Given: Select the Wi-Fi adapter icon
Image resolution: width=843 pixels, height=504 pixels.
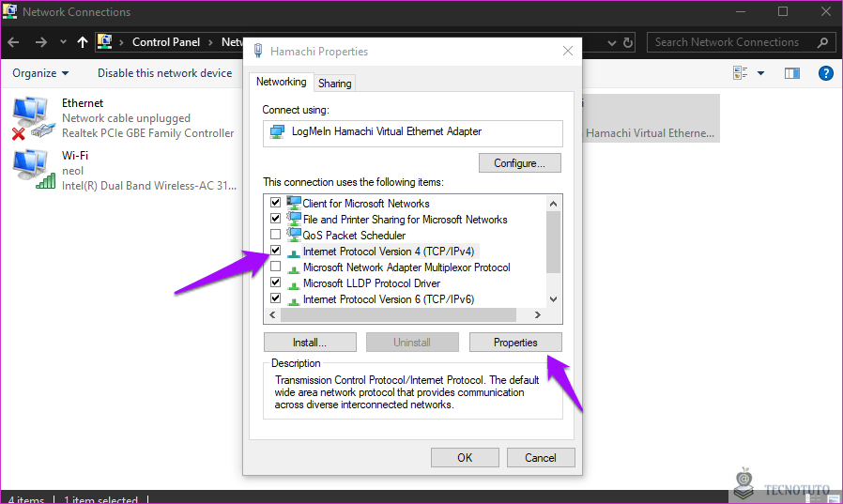Looking at the screenshot, I should pos(34,170).
